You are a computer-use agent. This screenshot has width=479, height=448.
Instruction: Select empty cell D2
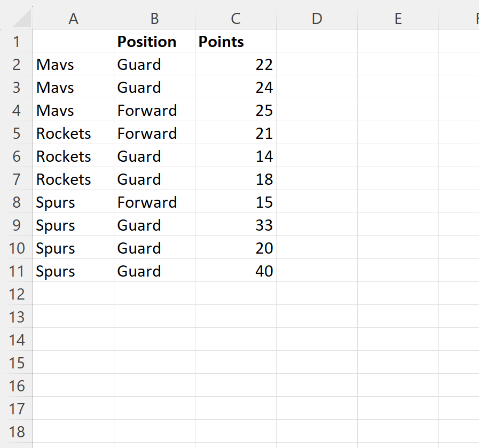317,64
